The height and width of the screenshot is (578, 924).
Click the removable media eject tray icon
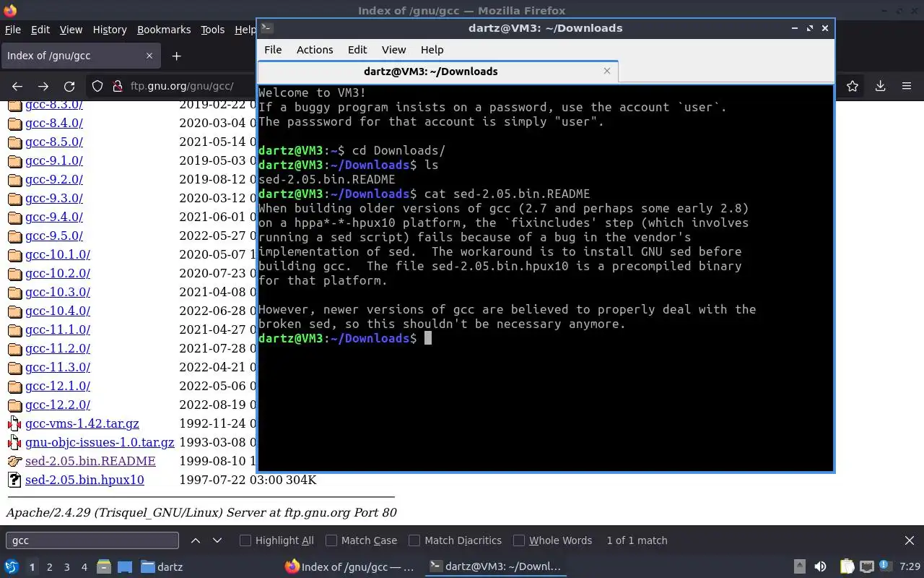click(x=800, y=567)
